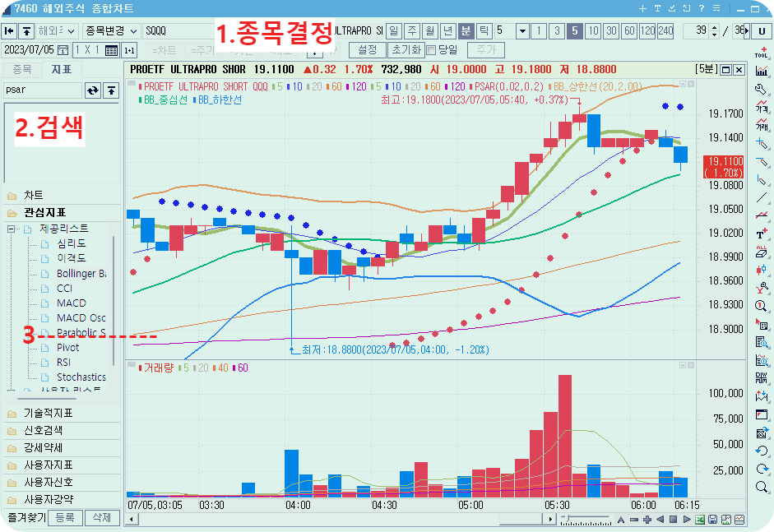
Task: Click the play forward button at chart bottom
Action: [687, 519]
